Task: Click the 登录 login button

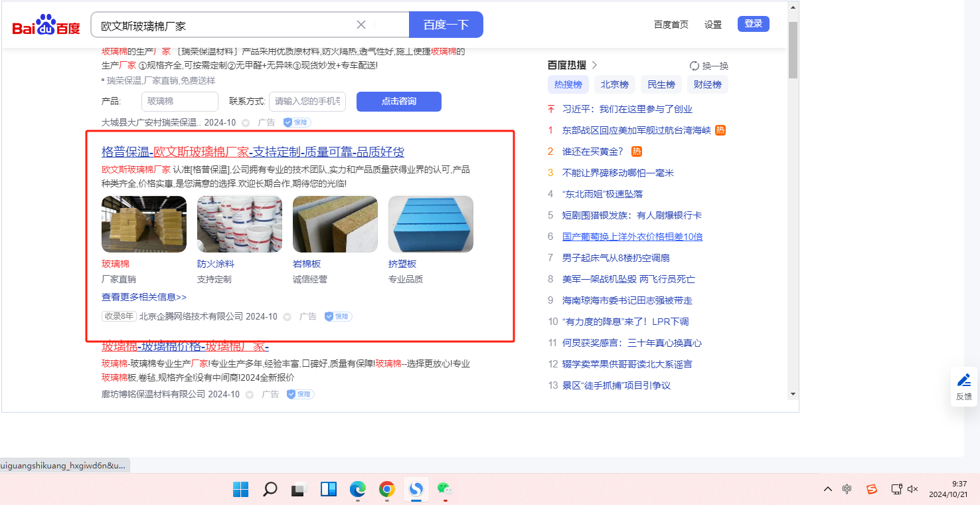Action: tap(754, 24)
